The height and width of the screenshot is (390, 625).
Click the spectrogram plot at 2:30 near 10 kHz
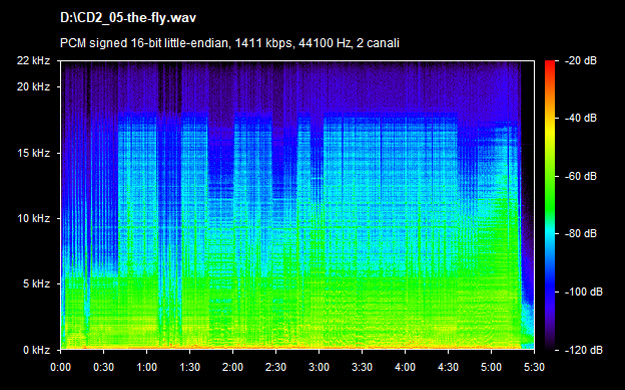pyautogui.click(x=276, y=218)
